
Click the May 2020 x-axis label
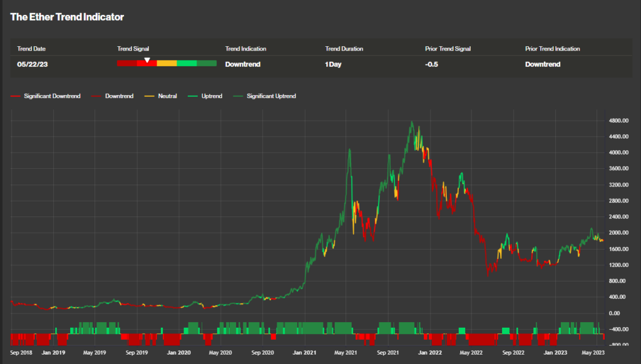point(220,353)
